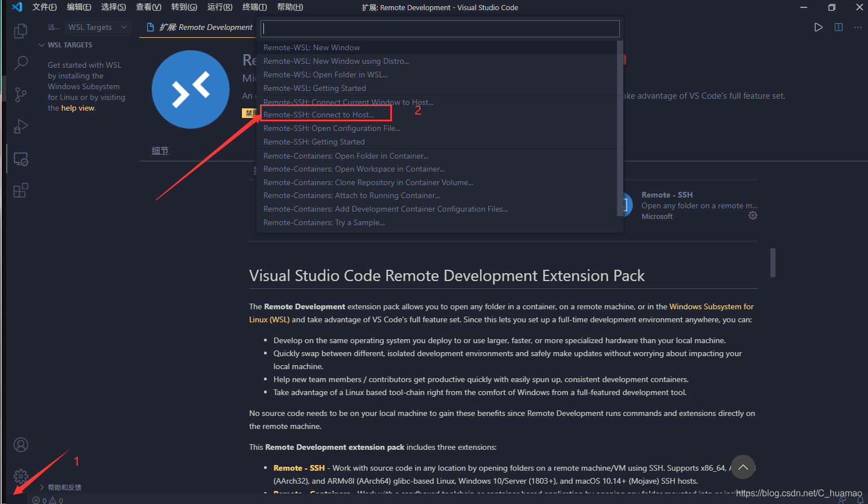Screen dimensions: 868x504
Task: Open the 转到(G) menu
Action: pyautogui.click(x=184, y=7)
